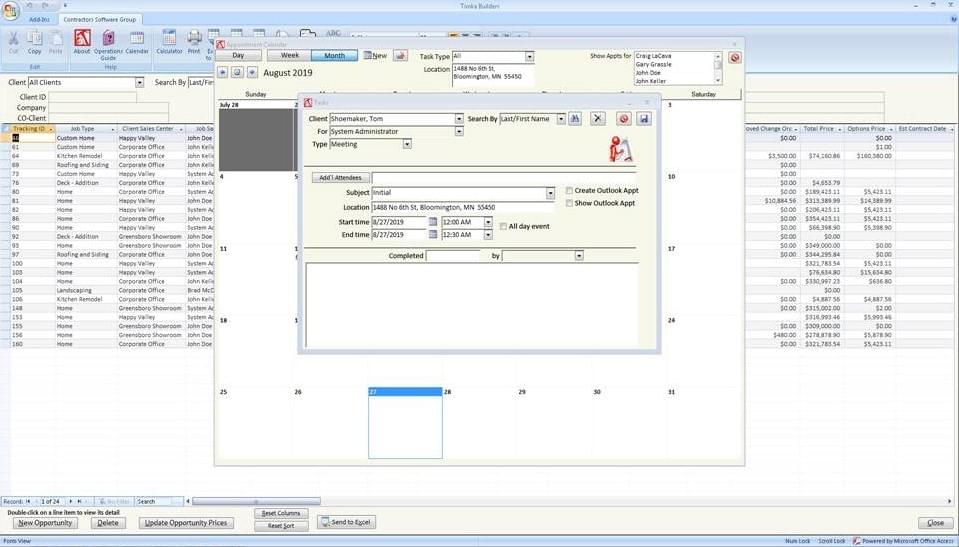Open the Start time calendar picker
The height and width of the screenshot is (547, 959).
[433, 222]
